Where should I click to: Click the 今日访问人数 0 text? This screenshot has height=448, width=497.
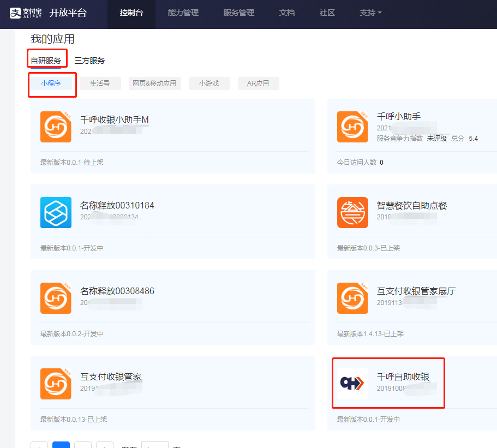pyautogui.click(x=360, y=162)
